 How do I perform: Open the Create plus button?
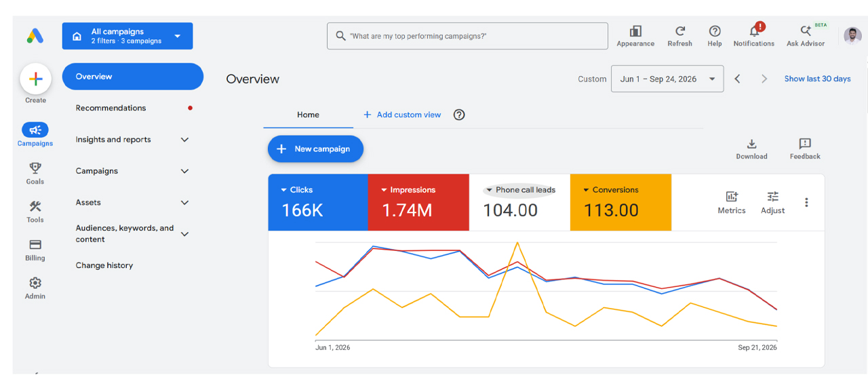tap(35, 79)
